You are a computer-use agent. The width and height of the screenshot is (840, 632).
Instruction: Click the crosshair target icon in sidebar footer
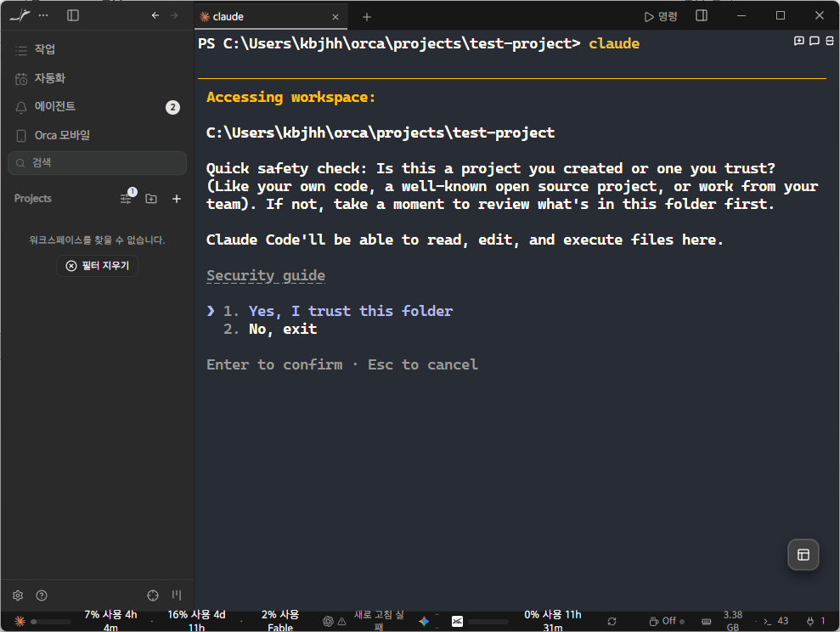(x=153, y=595)
